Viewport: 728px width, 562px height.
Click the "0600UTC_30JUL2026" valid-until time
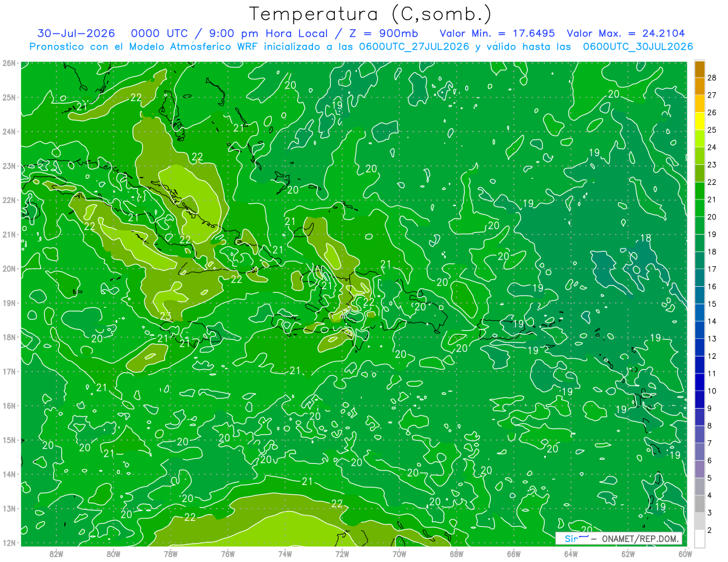point(638,47)
